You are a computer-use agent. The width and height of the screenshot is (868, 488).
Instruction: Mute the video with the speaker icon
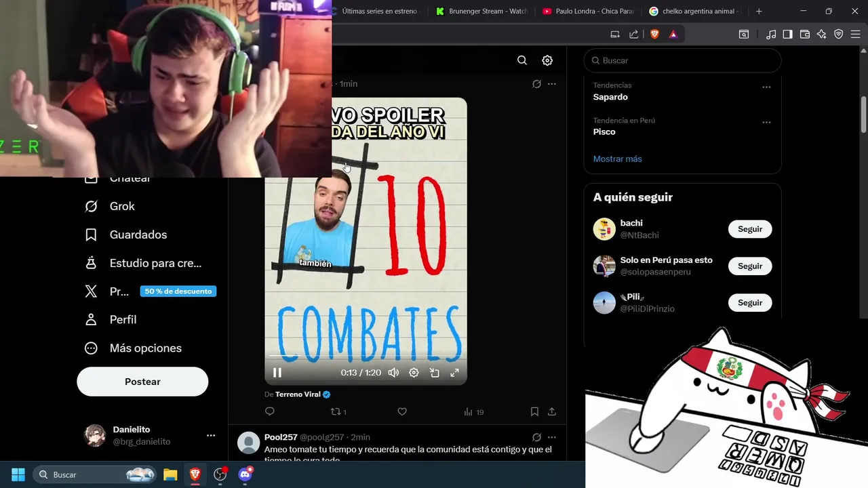click(x=393, y=372)
